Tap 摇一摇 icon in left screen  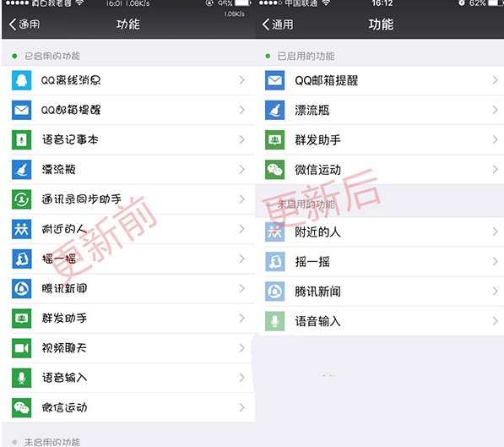pos(22,259)
